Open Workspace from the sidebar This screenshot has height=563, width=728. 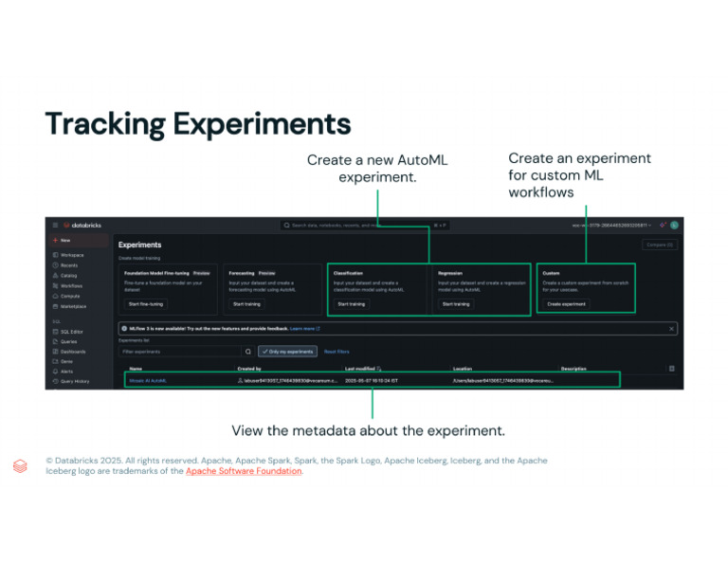(72, 255)
